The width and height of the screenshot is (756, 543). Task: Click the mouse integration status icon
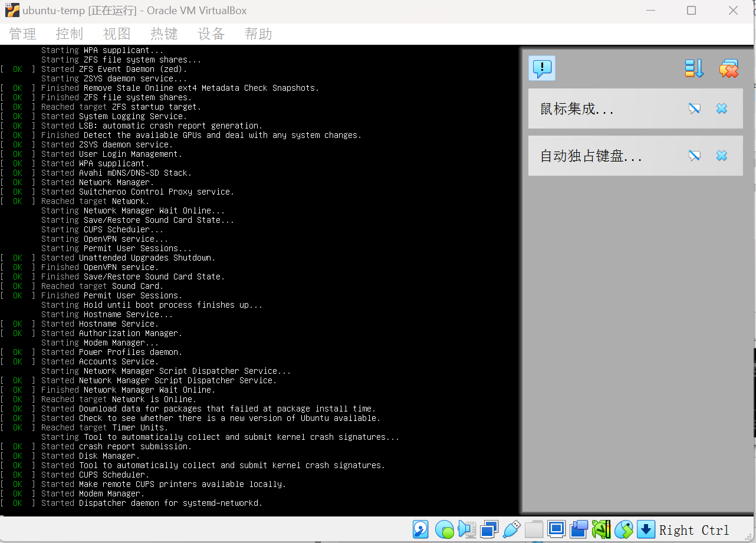[624, 529]
